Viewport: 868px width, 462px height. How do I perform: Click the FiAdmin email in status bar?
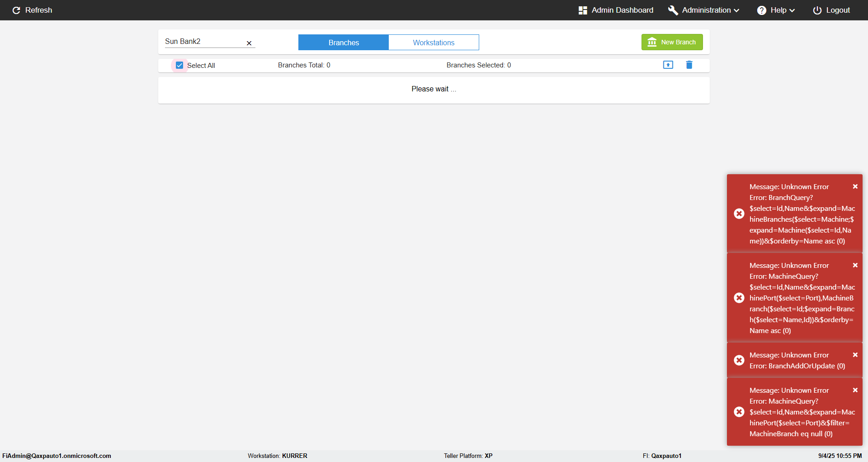[x=57, y=456]
